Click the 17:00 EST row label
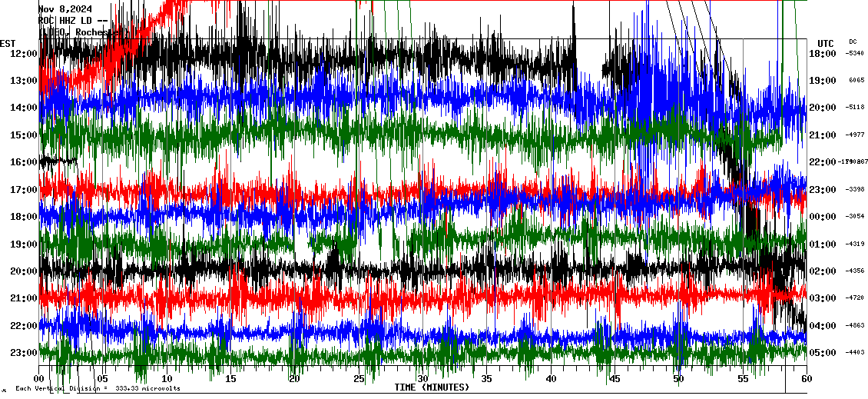This screenshot has width=868, height=399. click(x=24, y=189)
